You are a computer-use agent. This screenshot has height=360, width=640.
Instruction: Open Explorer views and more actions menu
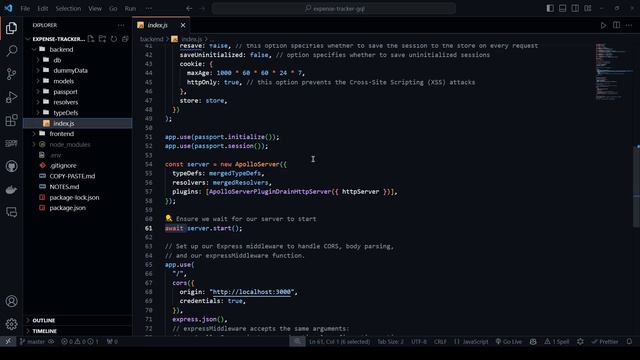click(x=121, y=25)
